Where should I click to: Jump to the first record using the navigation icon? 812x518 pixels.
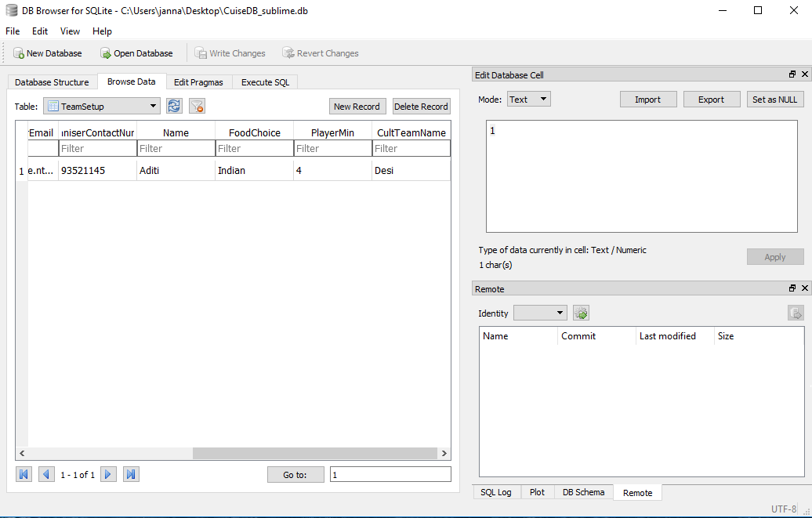point(24,474)
